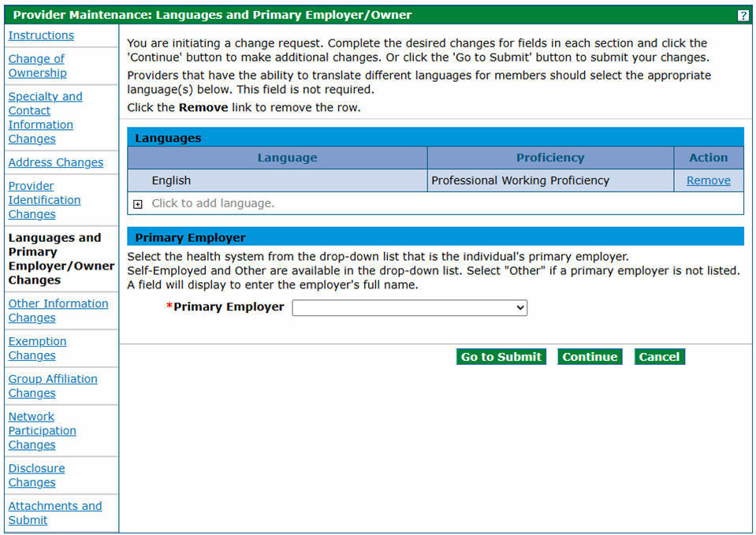Open Provider Identification Changes
The height and width of the screenshot is (535, 756).
pos(44,200)
